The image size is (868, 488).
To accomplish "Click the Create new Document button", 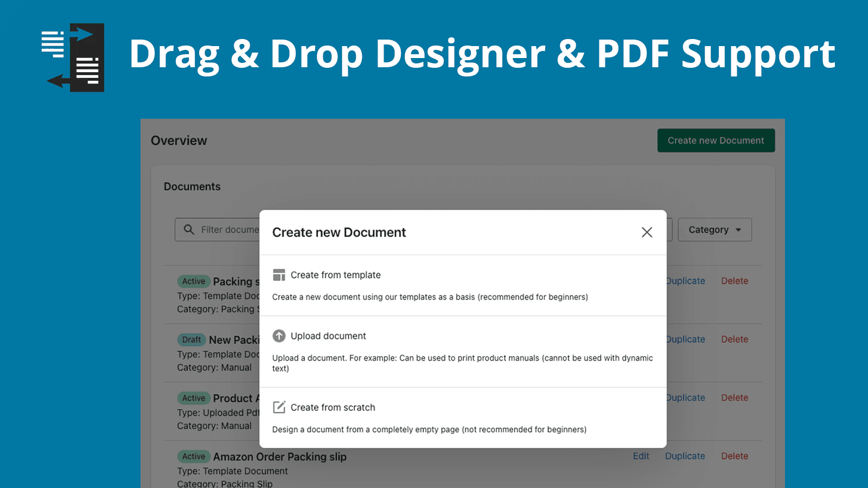I will coord(716,140).
